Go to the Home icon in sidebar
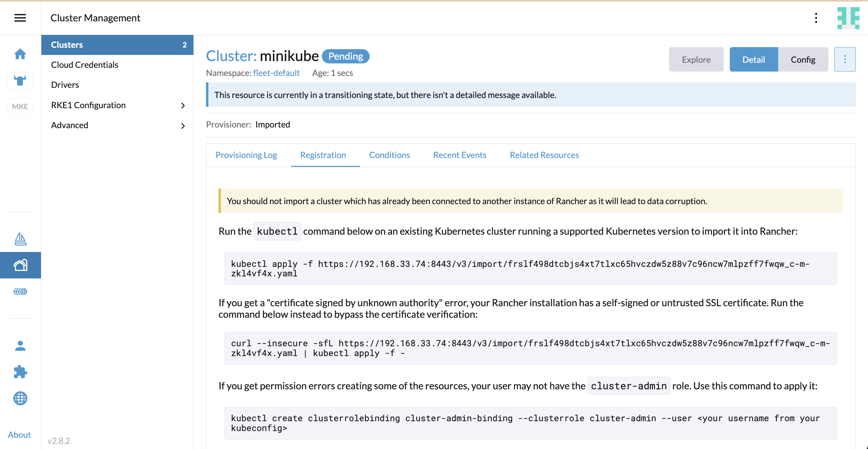 tap(20, 54)
